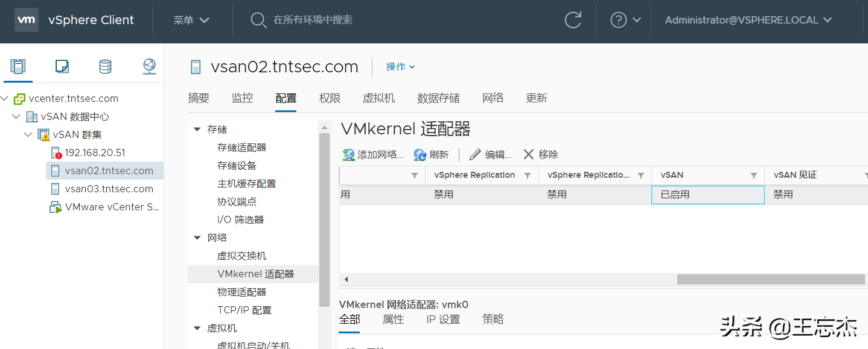This screenshot has width=868, height=349.
Task: Filter the vSAN column
Action: [754, 175]
